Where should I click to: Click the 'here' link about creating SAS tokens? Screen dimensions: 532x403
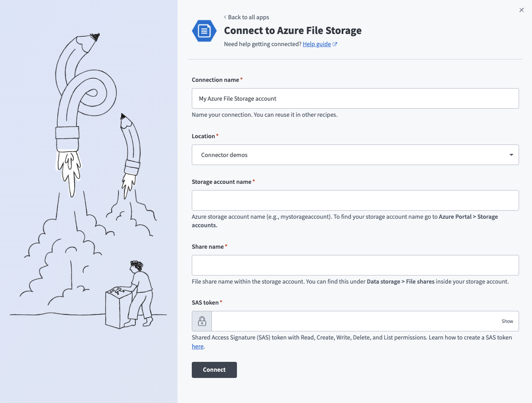pos(197,346)
